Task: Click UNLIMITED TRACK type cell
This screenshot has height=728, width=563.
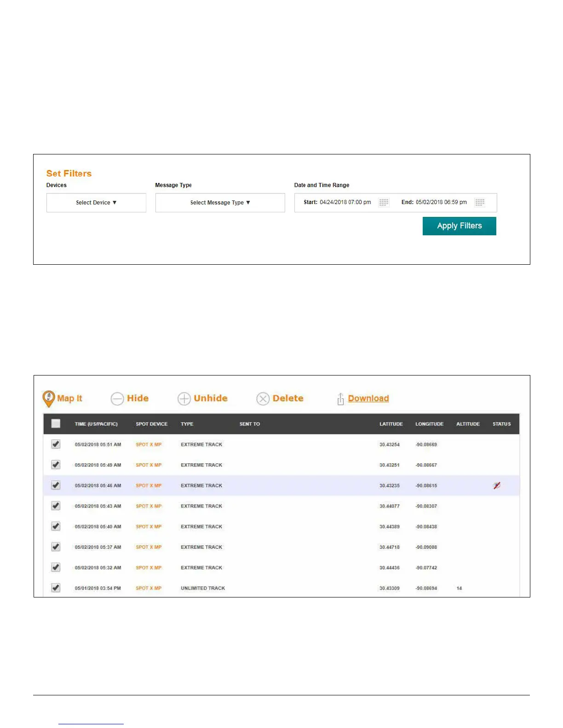Action: tap(203, 588)
